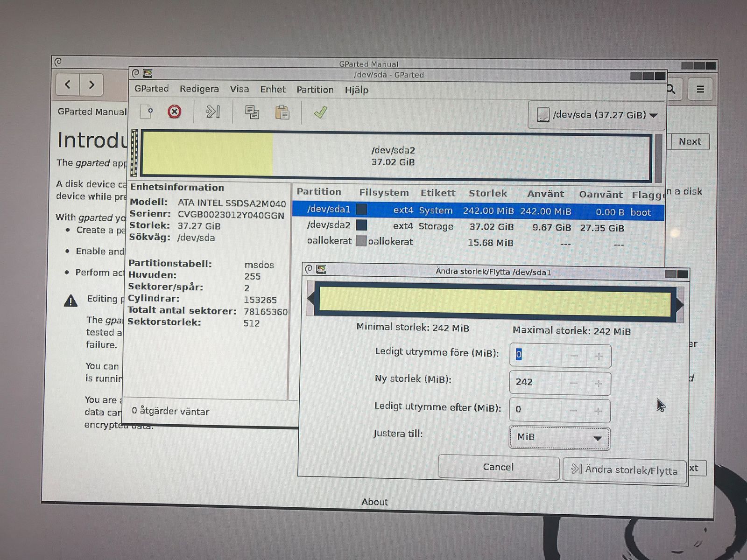Open the Hjälp menu
The width and height of the screenshot is (747, 560).
[x=356, y=90]
